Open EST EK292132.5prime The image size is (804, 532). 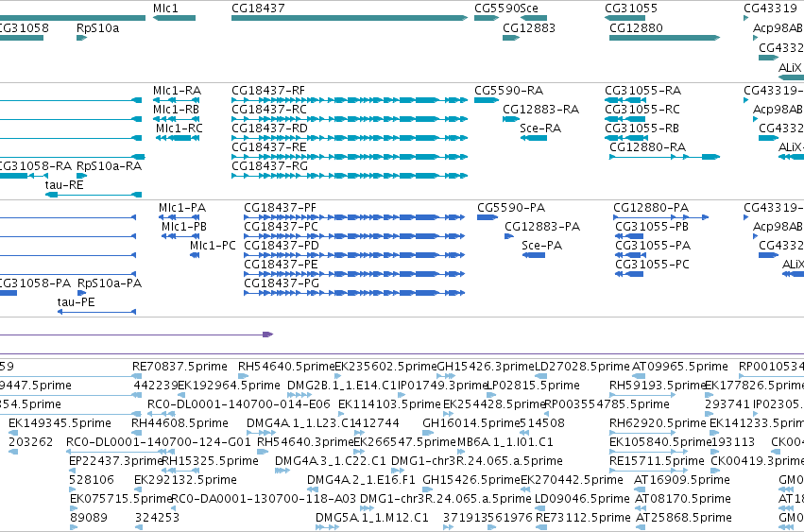(x=185, y=481)
